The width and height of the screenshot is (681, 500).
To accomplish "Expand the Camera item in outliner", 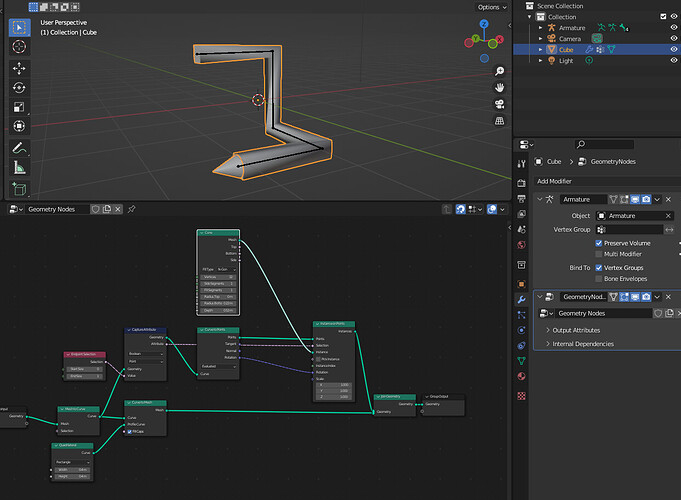I will click(540, 39).
